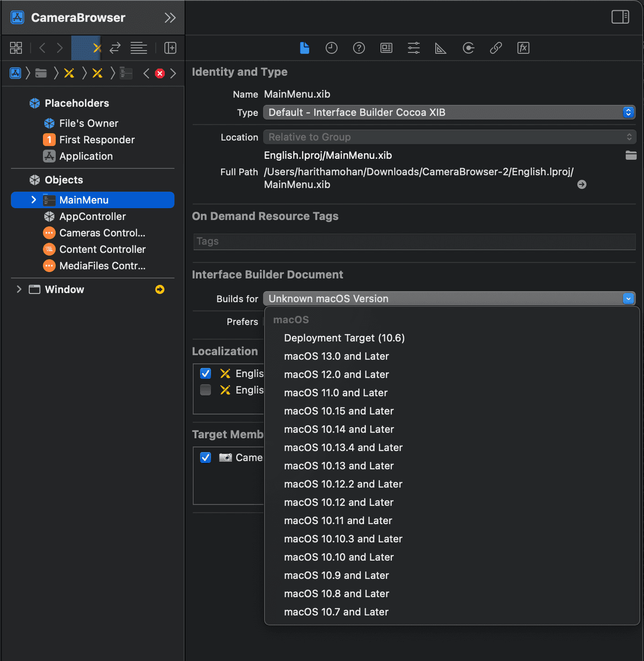Open the History inspector tab
Image resolution: width=644 pixels, height=661 pixels.
[332, 48]
